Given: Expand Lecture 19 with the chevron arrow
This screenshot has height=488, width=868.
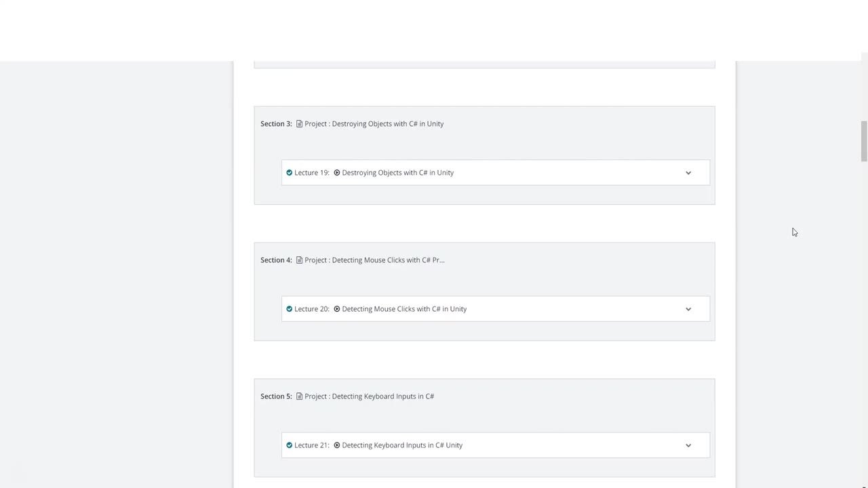Looking at the screenshot, I should (688, 173).
